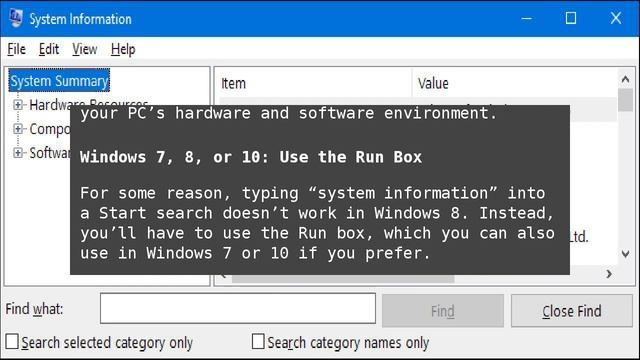This screenshot has height=360, width=640.
Task: Click the vertical scrollbar down arrow
Action: tap(625, 254)
